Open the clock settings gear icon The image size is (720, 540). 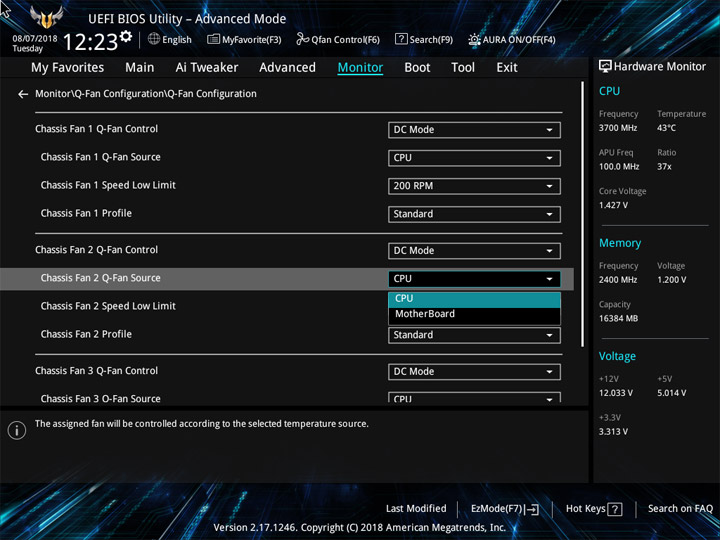[x=126, y=36]
